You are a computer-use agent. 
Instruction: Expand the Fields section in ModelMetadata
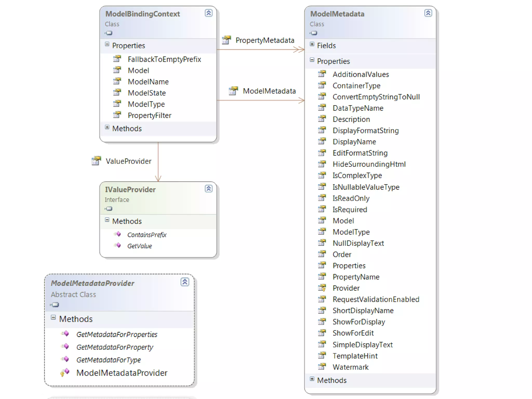pos(312,44)
